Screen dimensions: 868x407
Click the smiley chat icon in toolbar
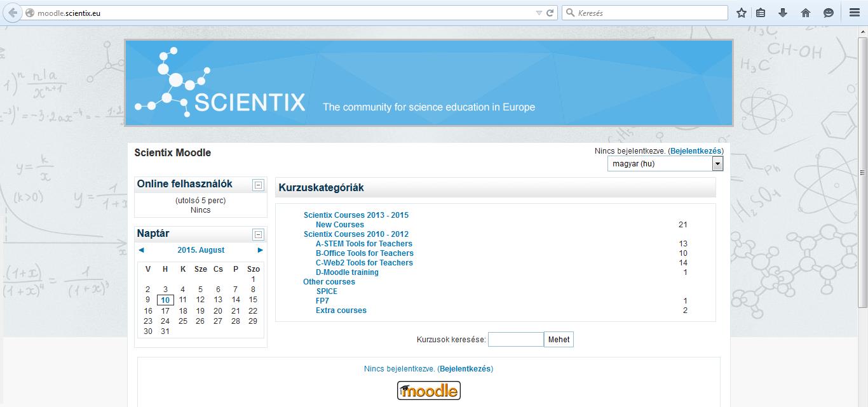coord(828,13)
